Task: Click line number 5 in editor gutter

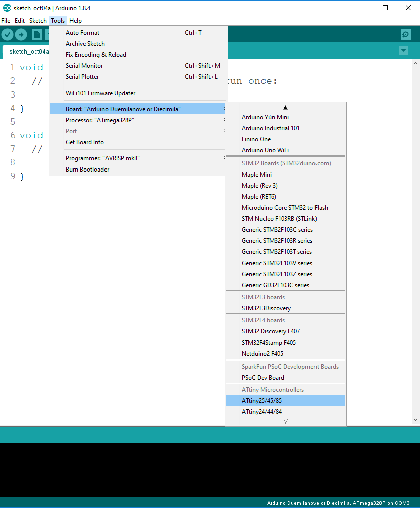Action: [13, 122]
